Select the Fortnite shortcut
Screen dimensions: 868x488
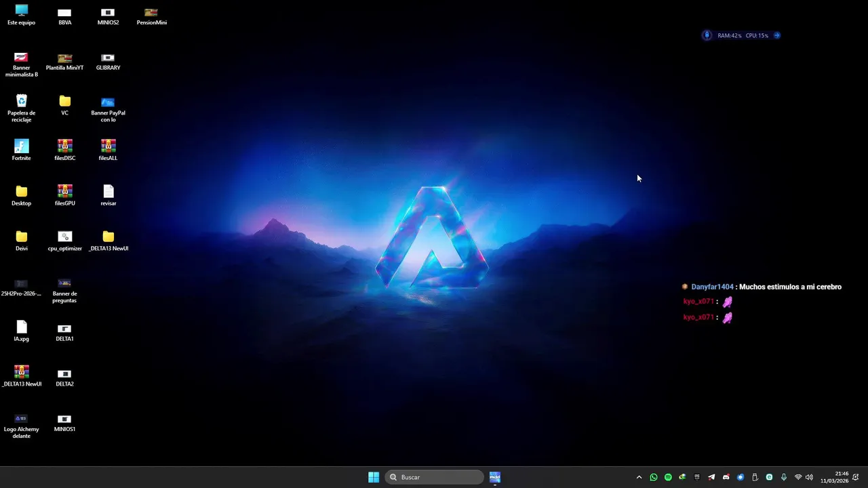click(x=21, y=150)
